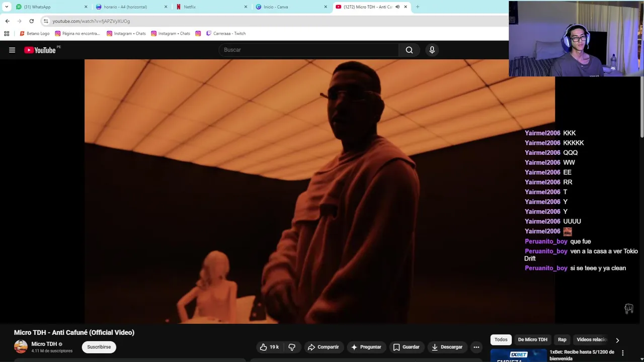Switch to the Inicio - Canva tab
This screenshot has height=362, width=644.
point(291,7)
